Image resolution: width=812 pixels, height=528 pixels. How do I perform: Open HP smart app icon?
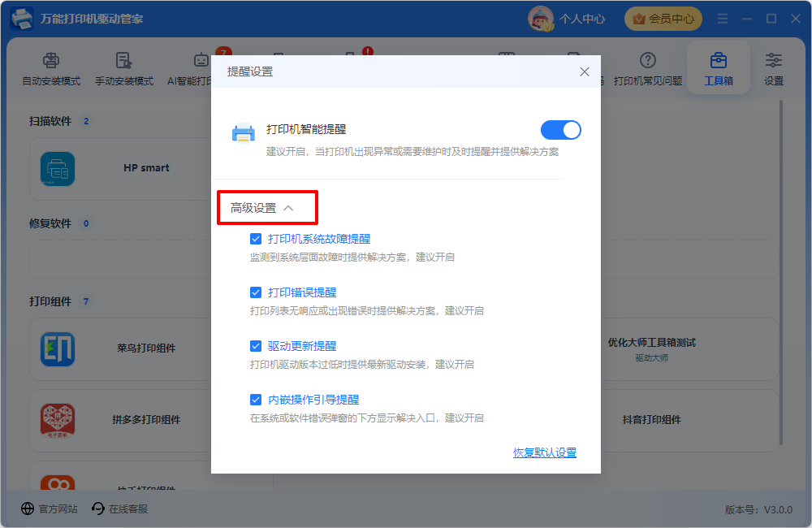(x=58, y=169)
